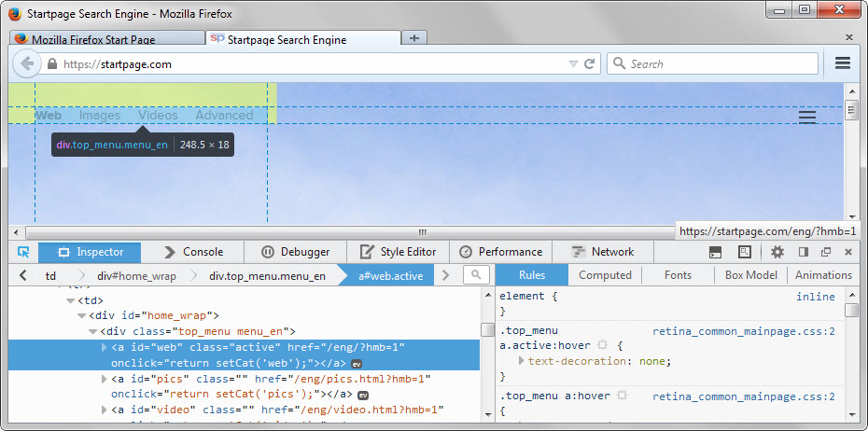Click the page horizontal scrollbar thumb
Screen dimensions: 868x431
tap(423, 231)
